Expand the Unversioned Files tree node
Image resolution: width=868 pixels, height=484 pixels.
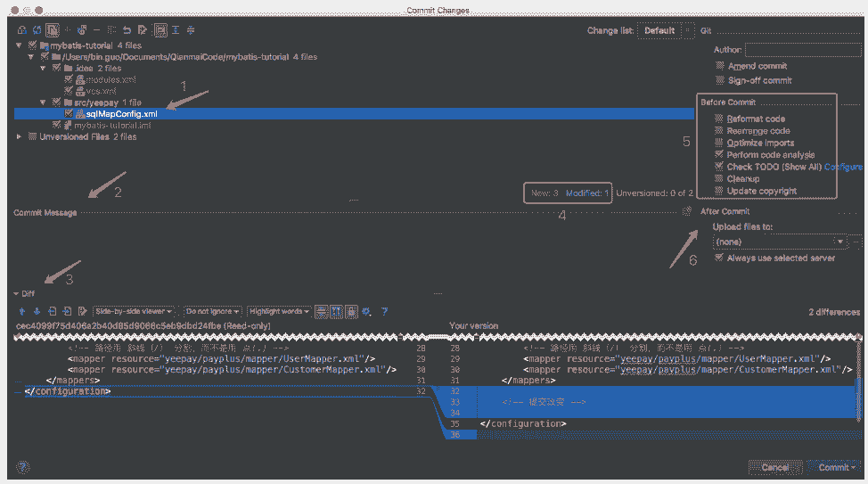20,137
